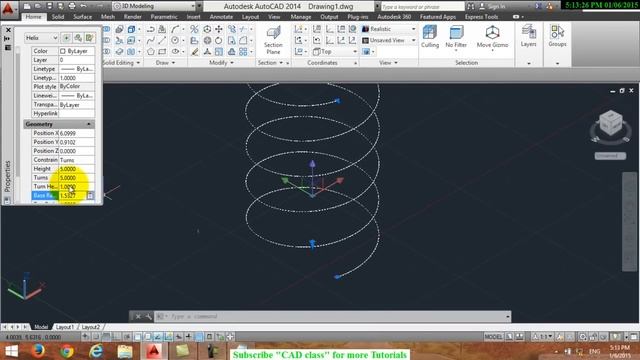Open the Top UCS view dropdown
The height and width of the screenshot is (360, 640).
coord(335,52)
